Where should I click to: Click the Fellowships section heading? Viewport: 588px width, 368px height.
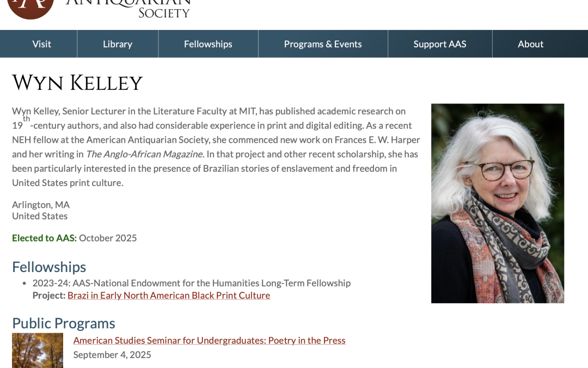click(x=48, y=267)
